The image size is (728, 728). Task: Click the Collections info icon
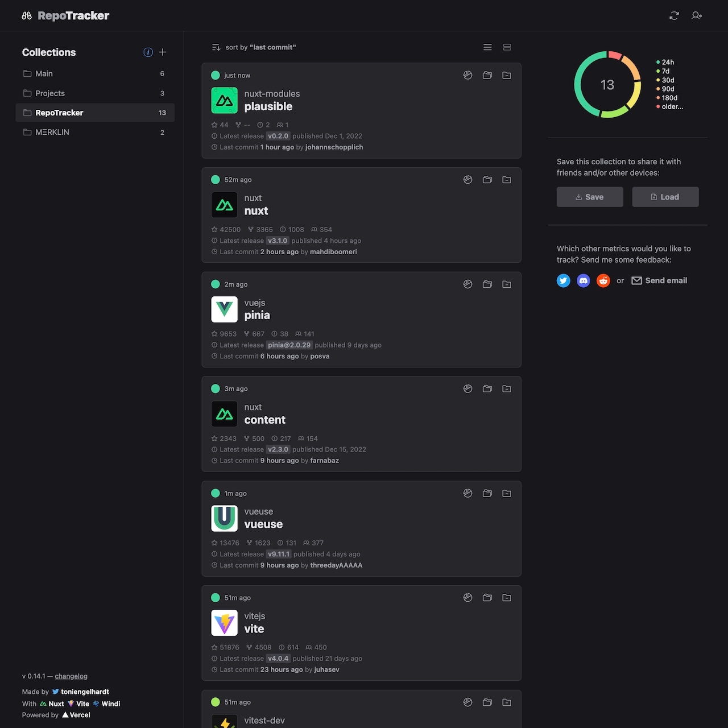(x=148, y=52)
